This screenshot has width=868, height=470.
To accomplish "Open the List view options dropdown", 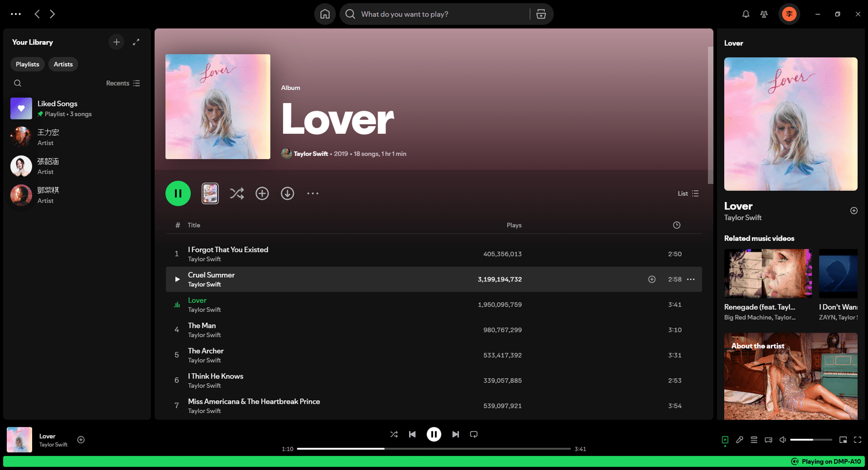I will [x=688, y=193].
